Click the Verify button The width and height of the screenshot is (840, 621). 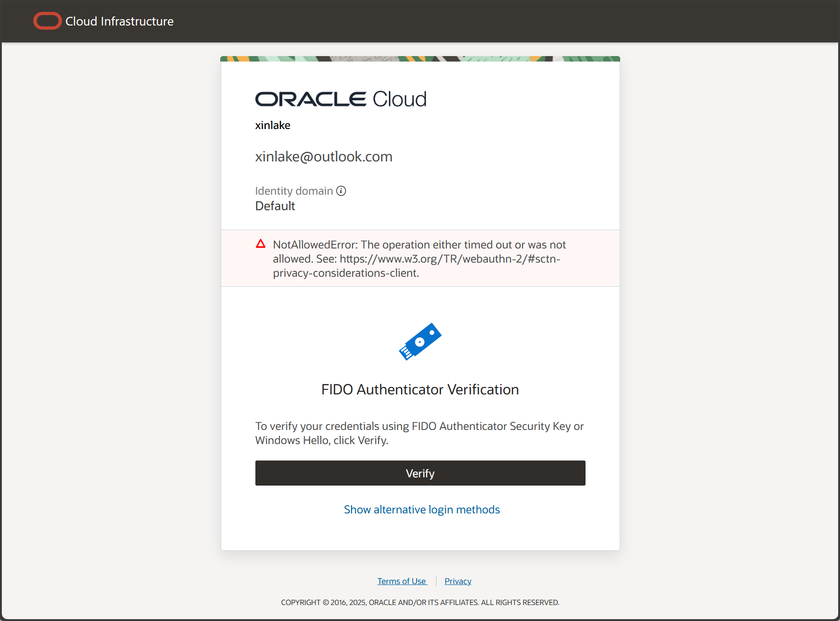pos(420,473)
